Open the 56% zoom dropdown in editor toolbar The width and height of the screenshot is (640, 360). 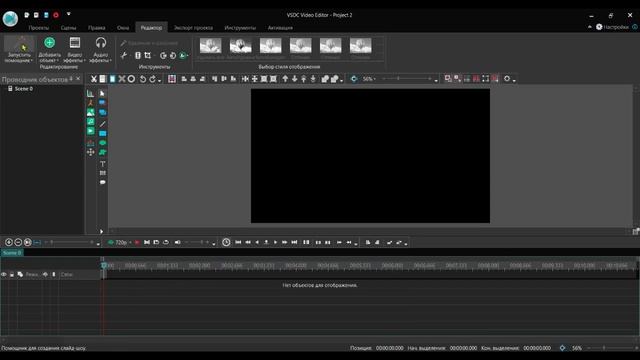[x=369, y=79]
